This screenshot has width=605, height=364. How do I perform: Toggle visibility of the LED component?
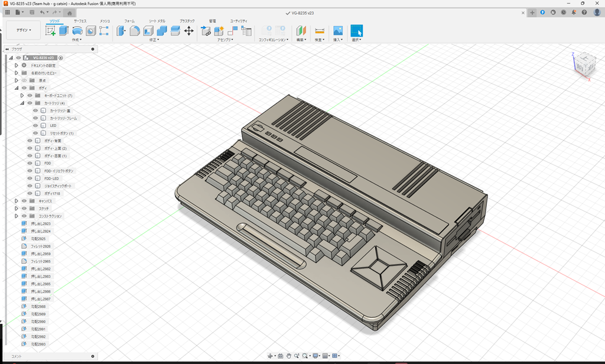coord(35,125)
